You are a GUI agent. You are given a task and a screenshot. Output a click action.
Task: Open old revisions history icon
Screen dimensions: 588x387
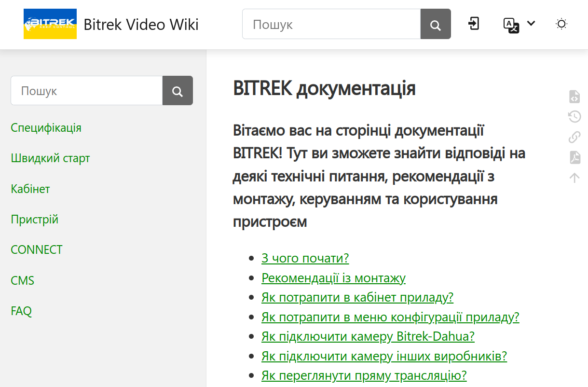pyautogui.click(x=574, y=117)
